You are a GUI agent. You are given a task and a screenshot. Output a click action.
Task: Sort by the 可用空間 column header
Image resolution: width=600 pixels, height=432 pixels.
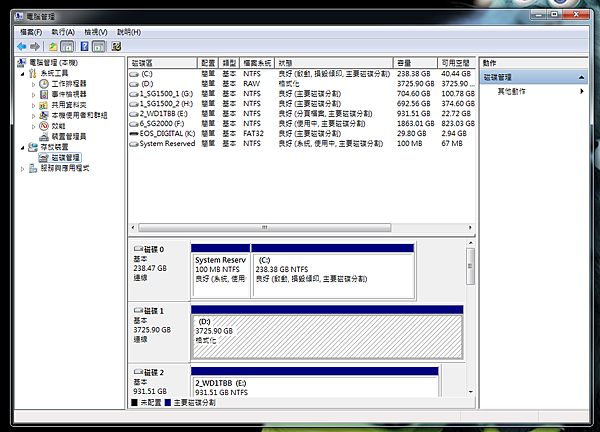(457, 63)
